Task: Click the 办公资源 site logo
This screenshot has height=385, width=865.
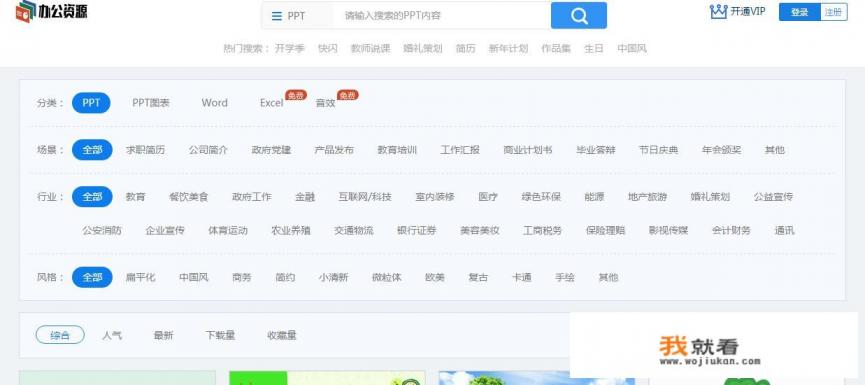Action: pos(51,11)
